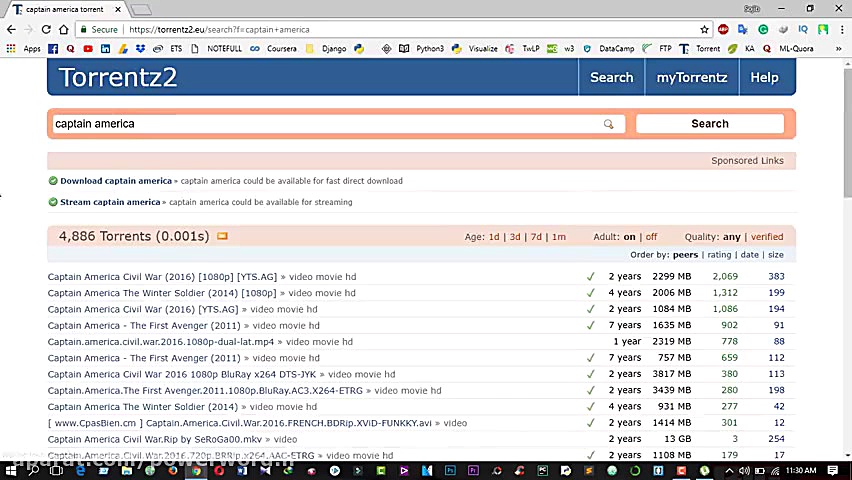The width and height of the screenshot is (852, 480).
Task: Open myTorrentz tab in header
Action: 692,77
